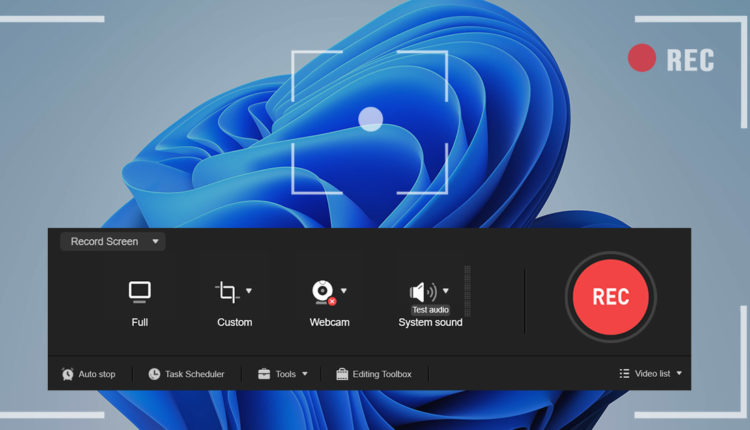Open the Tools menu arrow
750x430 pixels.
tap(305, 374)
